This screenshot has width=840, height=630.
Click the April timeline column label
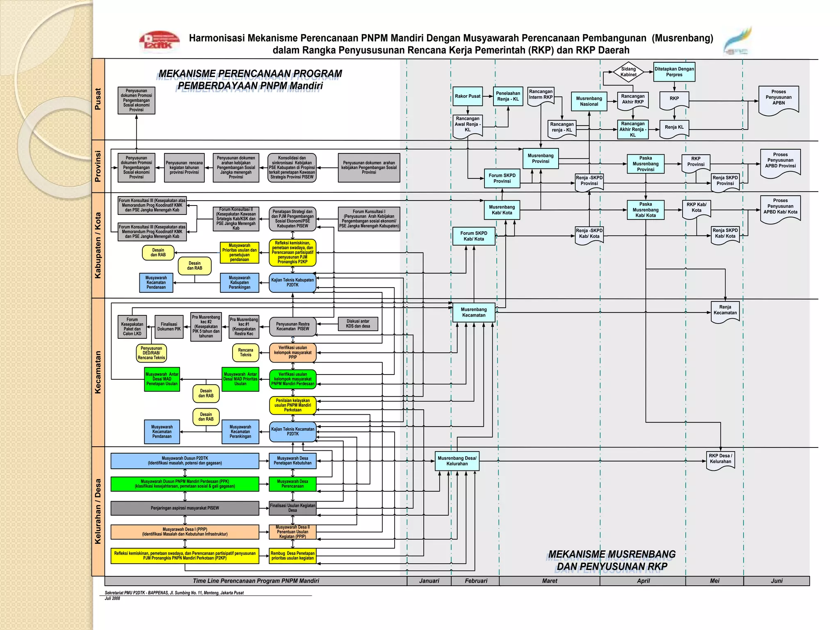pos(643,581)
